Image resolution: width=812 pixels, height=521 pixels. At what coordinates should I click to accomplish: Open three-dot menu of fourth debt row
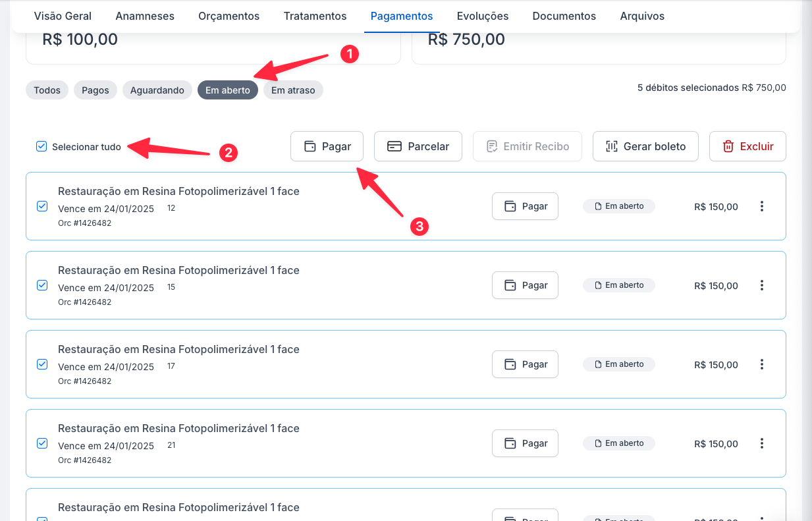762,443
